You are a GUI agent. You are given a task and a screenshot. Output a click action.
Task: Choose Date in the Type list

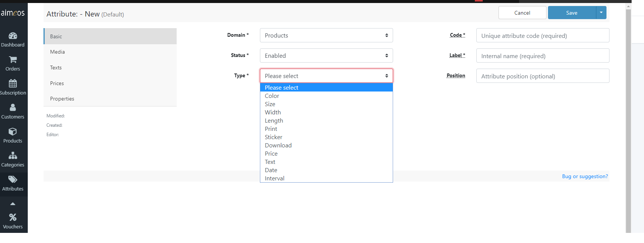pyautogui.click(x=326, y=170)
